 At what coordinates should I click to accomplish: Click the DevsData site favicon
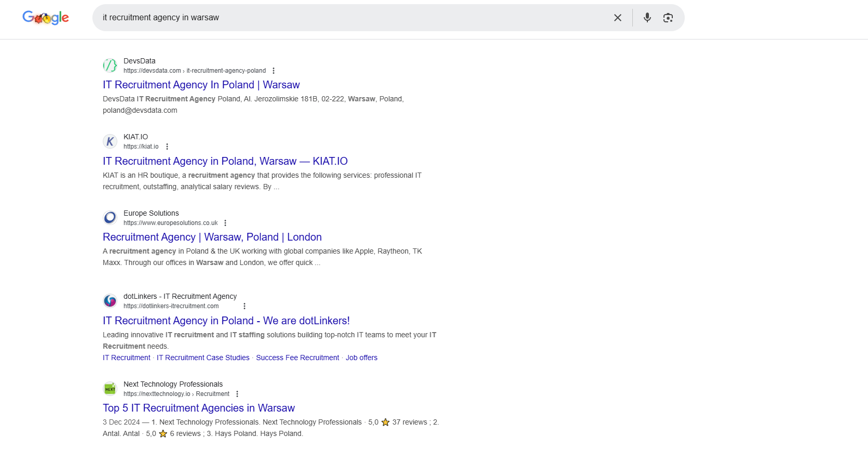[x=110, y=65]
